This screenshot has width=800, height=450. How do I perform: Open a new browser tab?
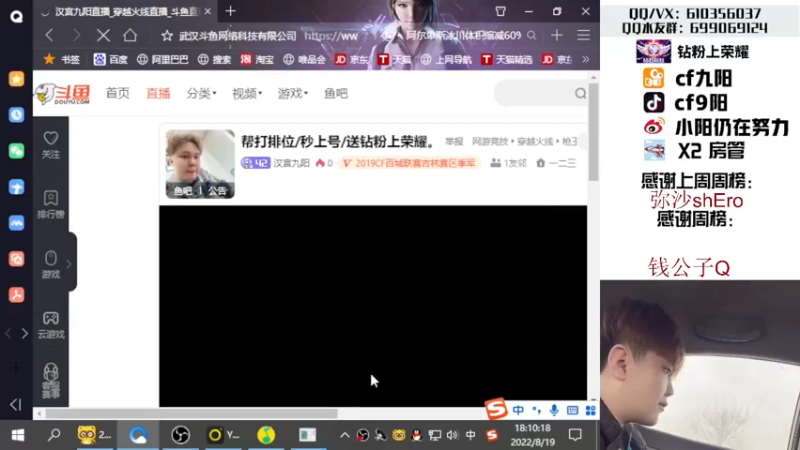(x=231, y=11)
